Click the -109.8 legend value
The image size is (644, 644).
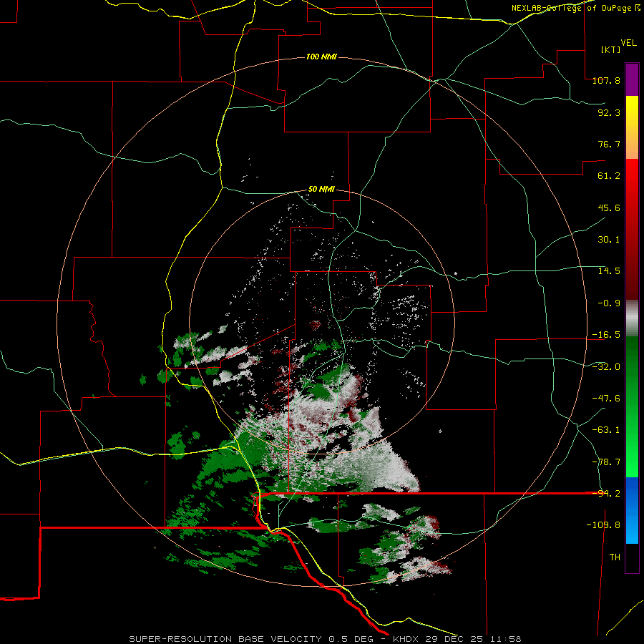click(603, 525)
